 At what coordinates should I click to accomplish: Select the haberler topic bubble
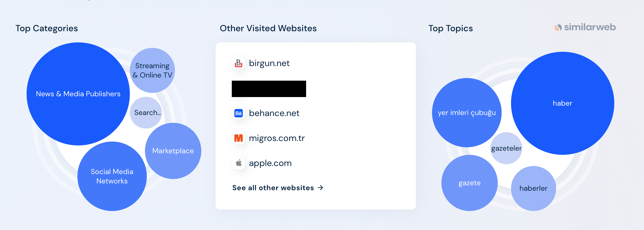(x=533, y=188)
